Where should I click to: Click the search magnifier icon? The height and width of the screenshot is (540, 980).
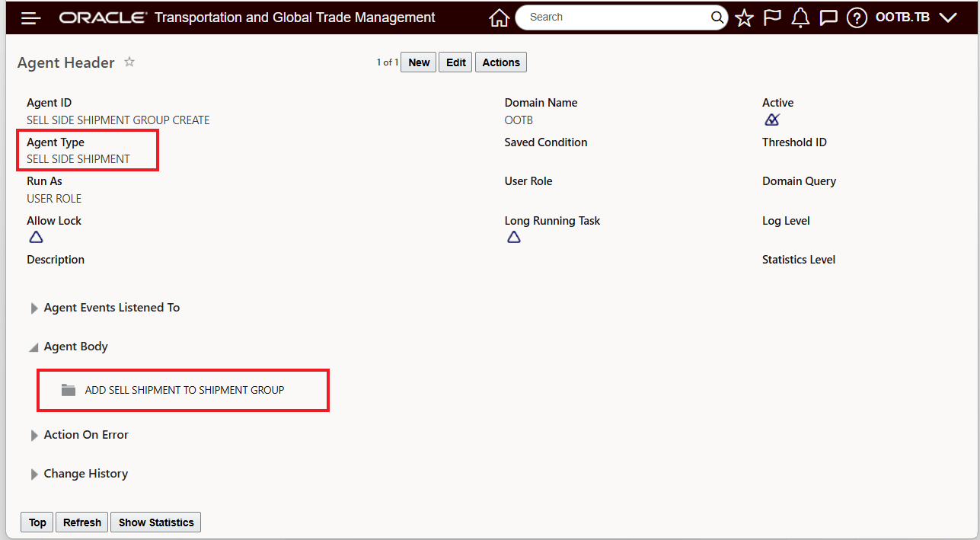(x=716, y=17)
